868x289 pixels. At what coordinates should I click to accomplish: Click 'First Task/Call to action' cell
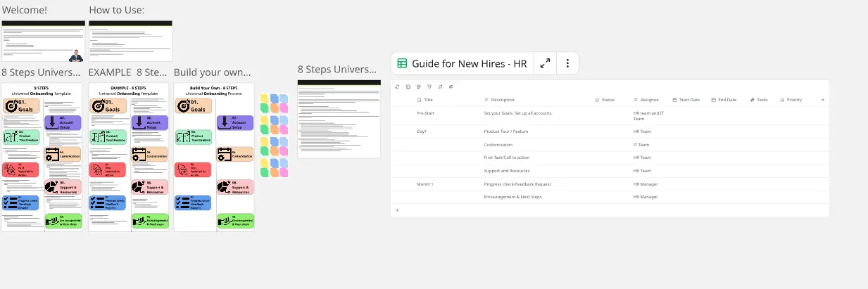point(507,158)
